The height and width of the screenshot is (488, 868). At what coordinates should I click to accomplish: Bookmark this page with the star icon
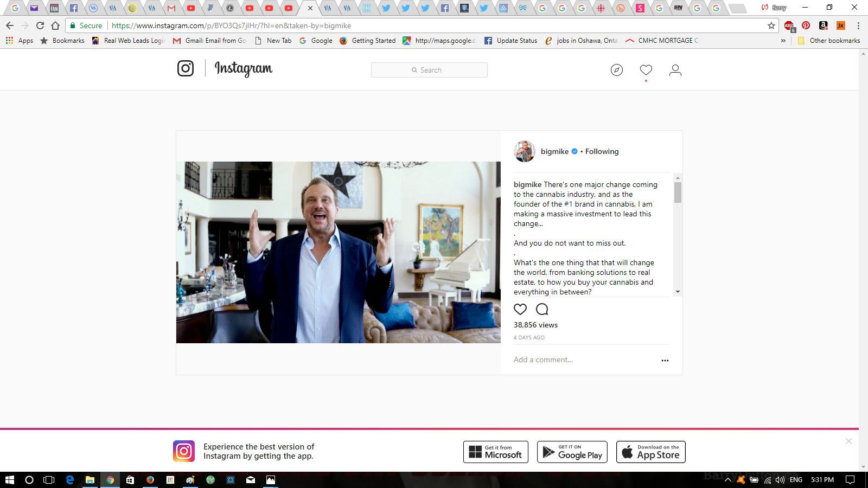[x=771, y=25]
